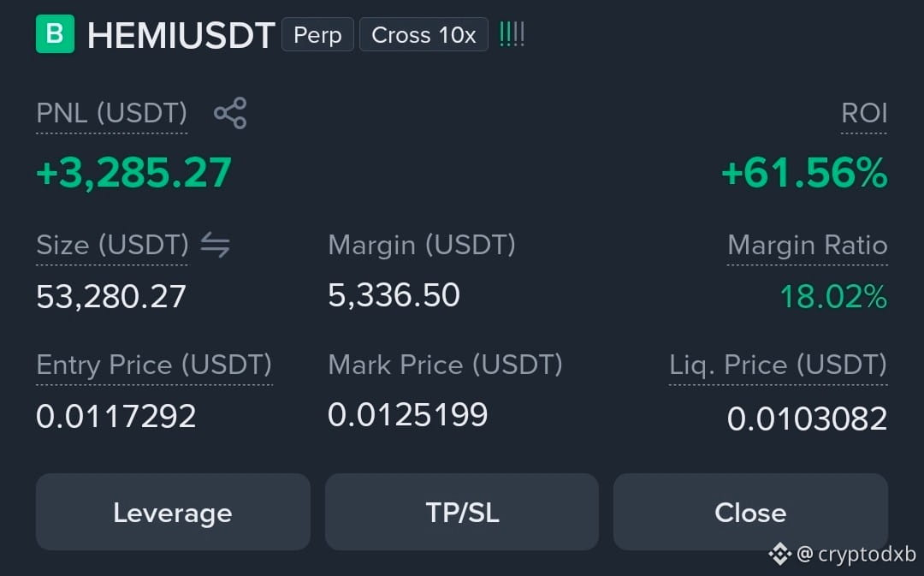Click the +3,285.27 PNL value
This screenshot has height=576, width=924.
[133, 174]
